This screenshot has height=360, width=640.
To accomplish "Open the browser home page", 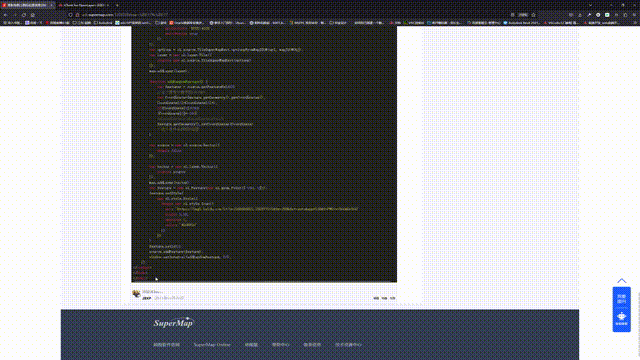I will point(33,15).
